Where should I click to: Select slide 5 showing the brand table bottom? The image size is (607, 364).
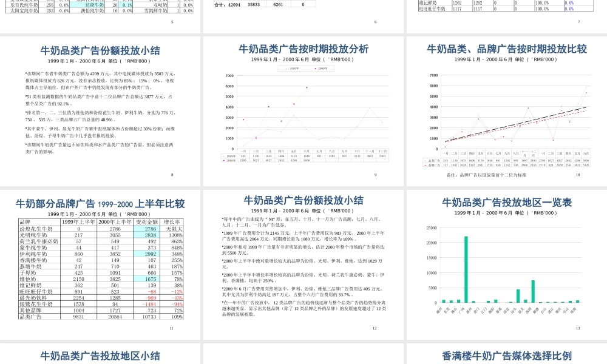pyautogui.click(x=100, y=16)
